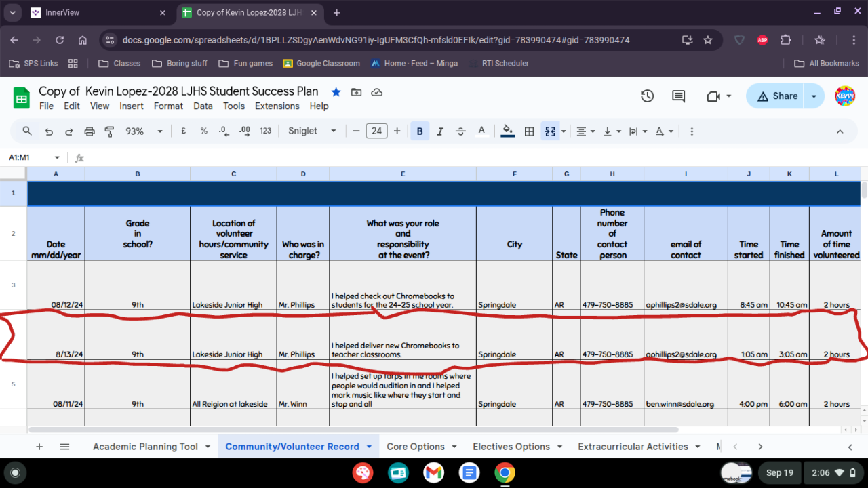The height and width of the screenshot is (488, 868).
Task: Toggle bold formatting
Action: tap(420, 131)
